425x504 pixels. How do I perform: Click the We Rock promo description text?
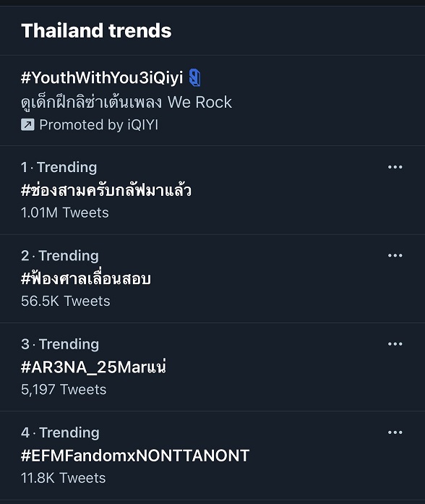point(126,103)
